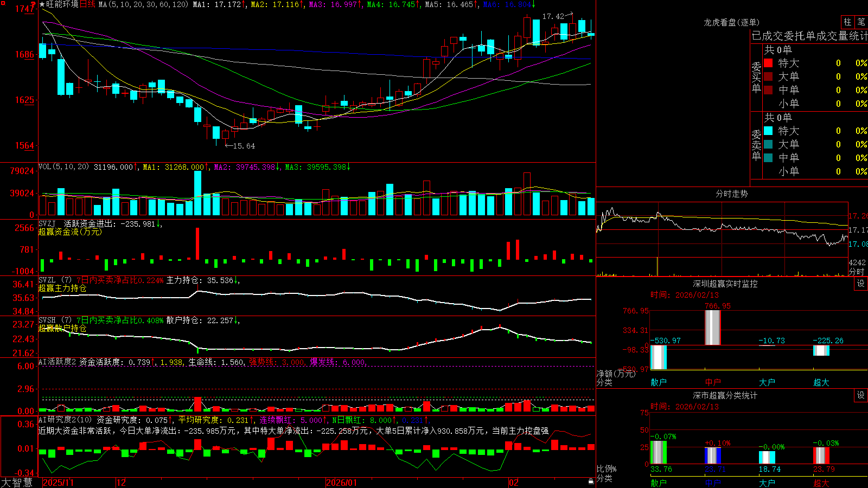
Task: Click teal 中单 swatch in 委卖单
Action: [768, 158]
